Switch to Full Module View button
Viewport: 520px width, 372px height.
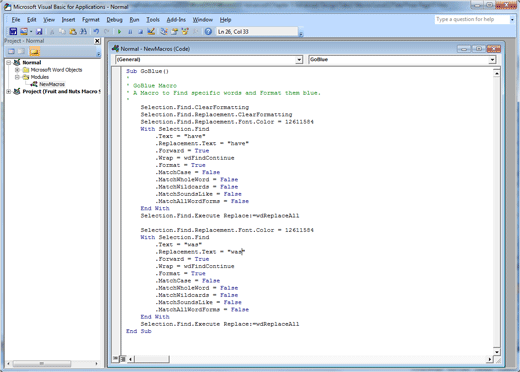pos(122,359)
